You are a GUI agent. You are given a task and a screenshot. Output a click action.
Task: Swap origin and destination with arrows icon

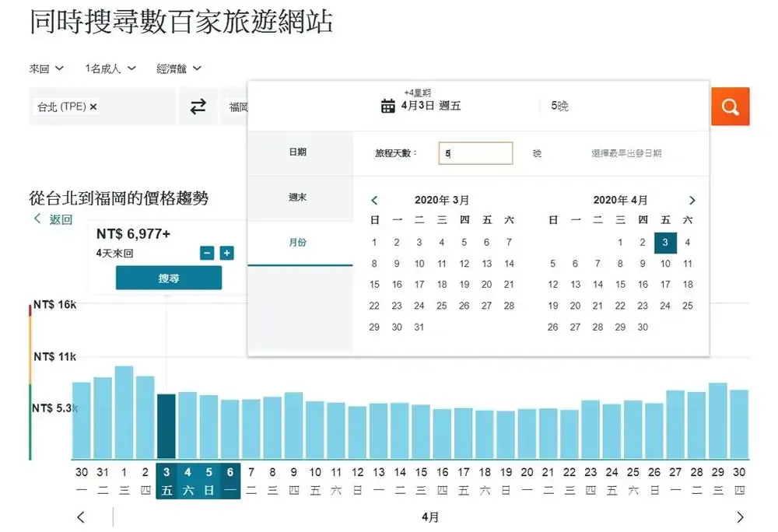[x=198, y=107]
